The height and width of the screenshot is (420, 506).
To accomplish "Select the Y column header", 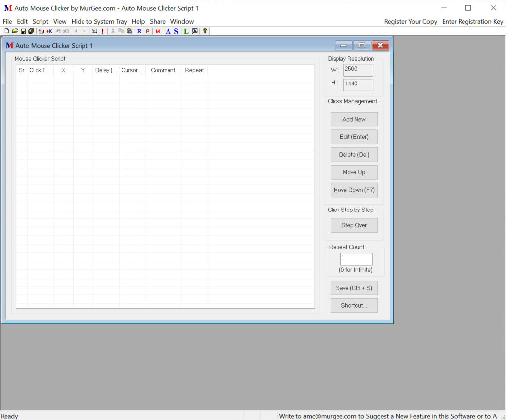I will pyautogui.click(x=83, y=70).
